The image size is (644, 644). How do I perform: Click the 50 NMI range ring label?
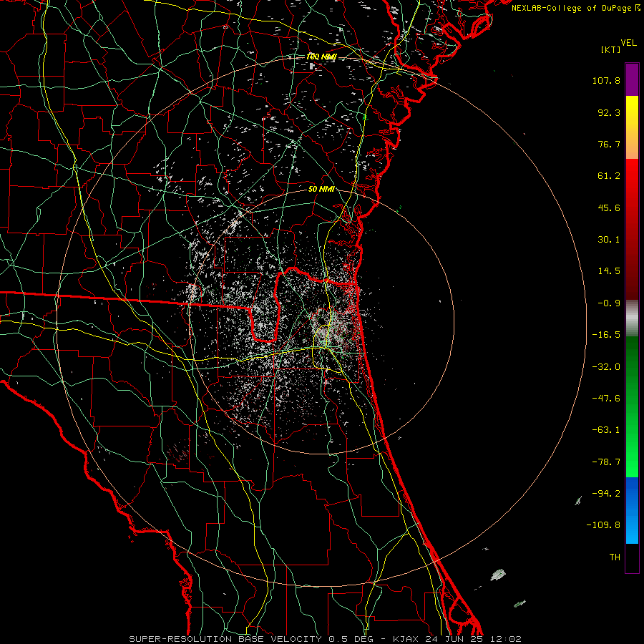point(321,189)
